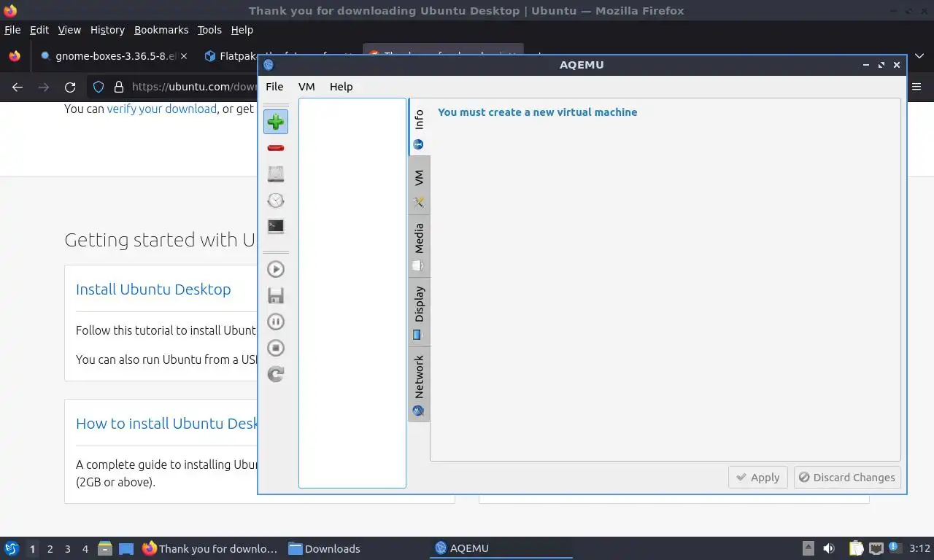
Task: Open Firefox Bookmarks menu
Action: (x=161, y=30)
